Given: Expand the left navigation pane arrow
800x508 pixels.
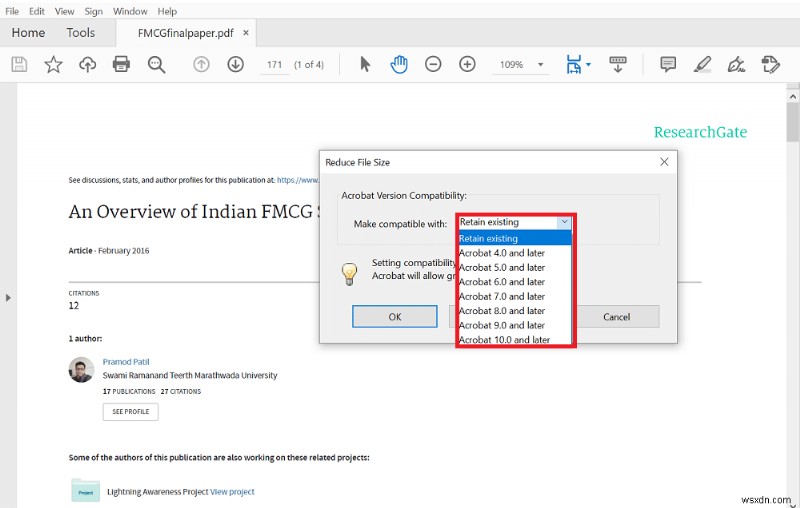Looking at the screenshot, I should pyautogui.click(x=8, y=297).
